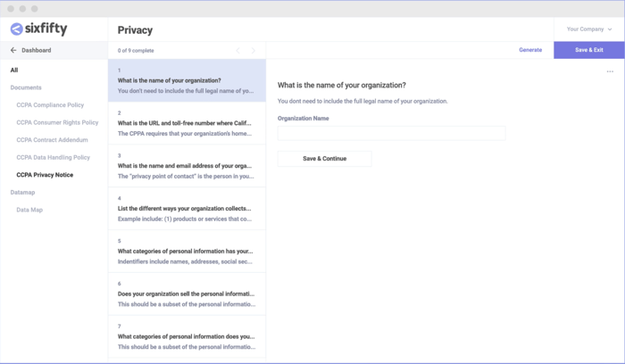Select question 1 about organization name
The height and width of the screenshot is (364, 625).
pos(187,80)
